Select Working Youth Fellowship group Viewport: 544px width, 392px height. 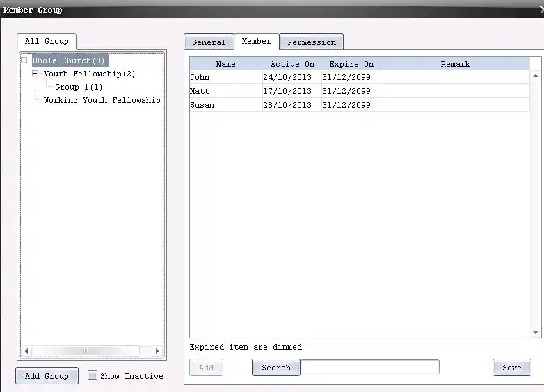point(102,100)
